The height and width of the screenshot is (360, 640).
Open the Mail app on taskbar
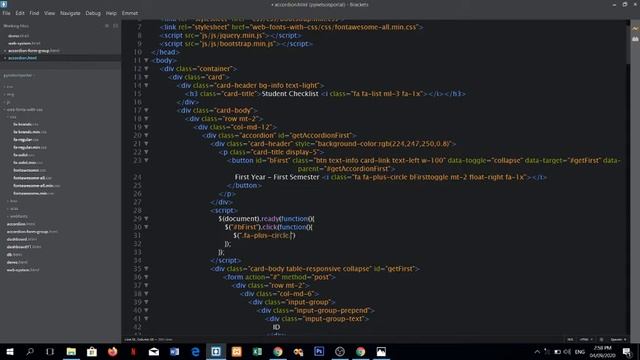[x=154, y=351]
